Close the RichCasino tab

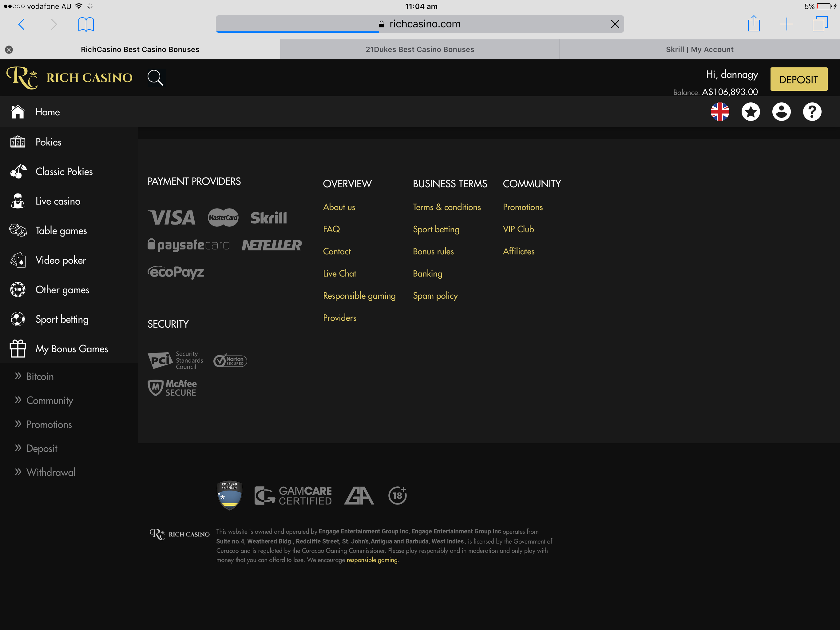9,50
